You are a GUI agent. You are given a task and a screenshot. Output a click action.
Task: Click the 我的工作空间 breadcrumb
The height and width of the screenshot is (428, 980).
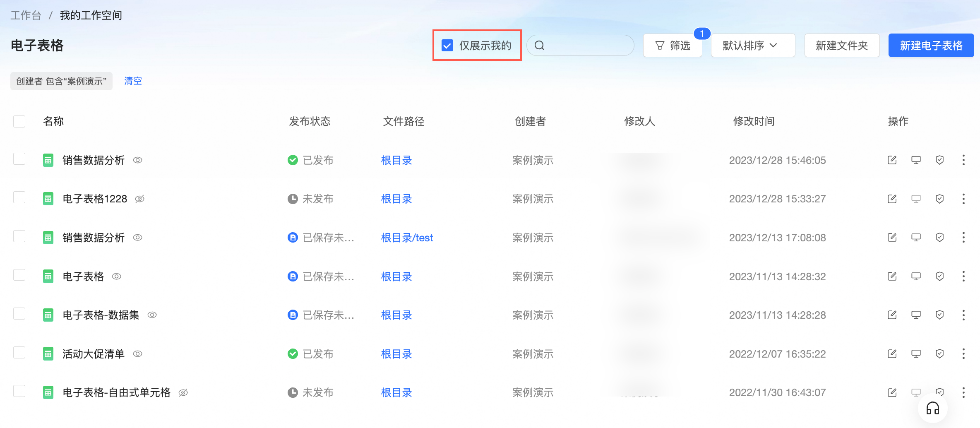click(x=91, y=16)
